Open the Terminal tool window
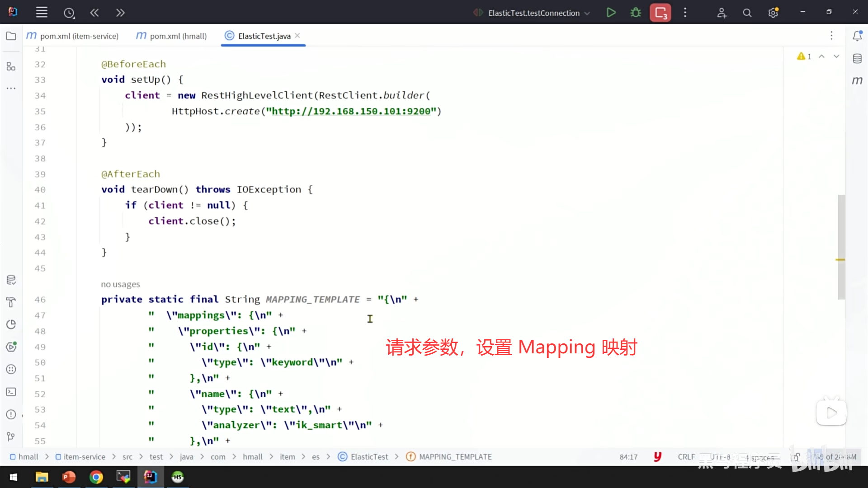Screen dimensions: 868x488 (11, 392)
